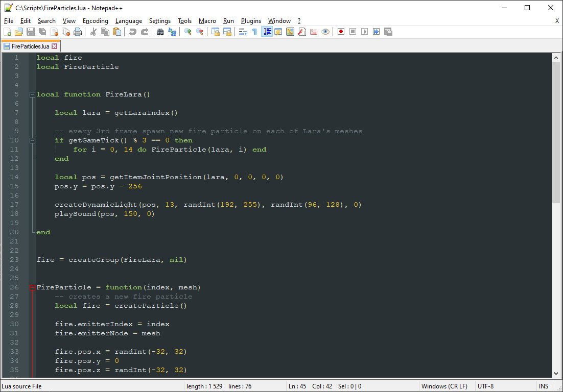Image resolution: width=563 pixels, height=392 pixels.
Task: Collapse the if getGameTick block fold
Action: pos(32,140)
